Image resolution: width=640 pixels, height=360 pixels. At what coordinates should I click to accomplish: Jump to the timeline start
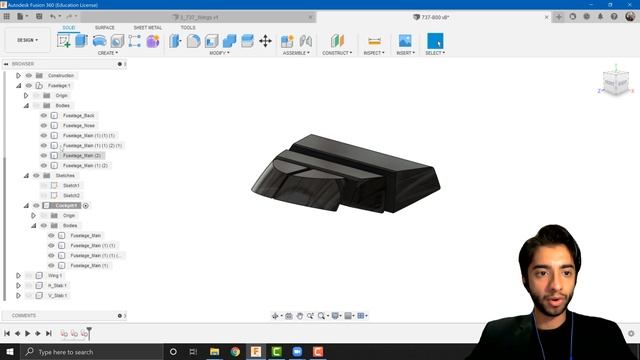(x=7, y=333)
